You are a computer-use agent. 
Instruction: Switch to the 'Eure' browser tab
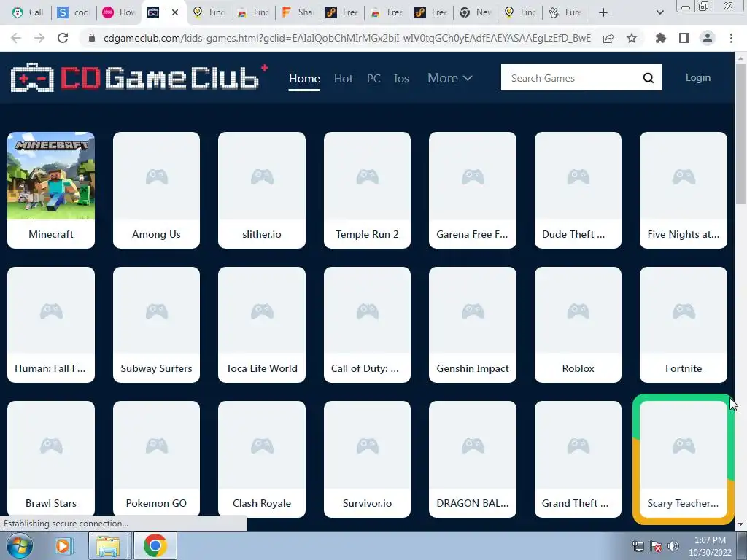coord(565,12)
